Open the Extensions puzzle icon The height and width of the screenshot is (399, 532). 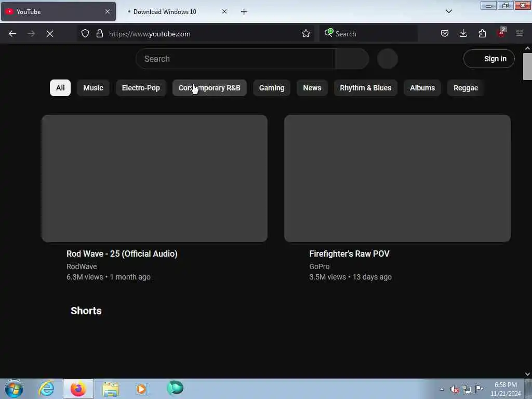482,34
